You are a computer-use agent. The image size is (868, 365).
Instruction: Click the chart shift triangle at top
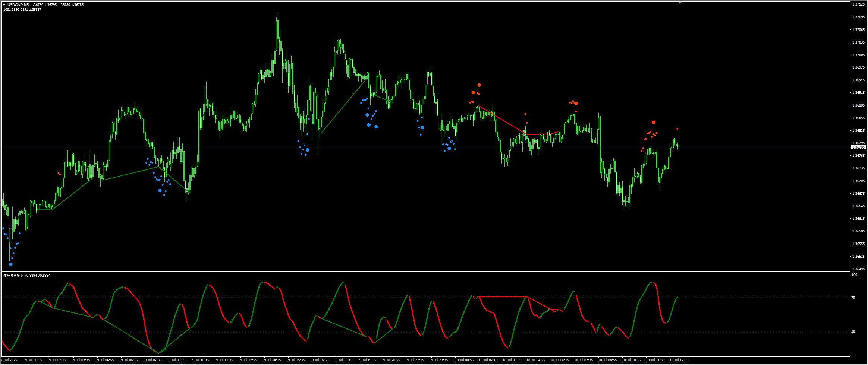tap(680, 3)
